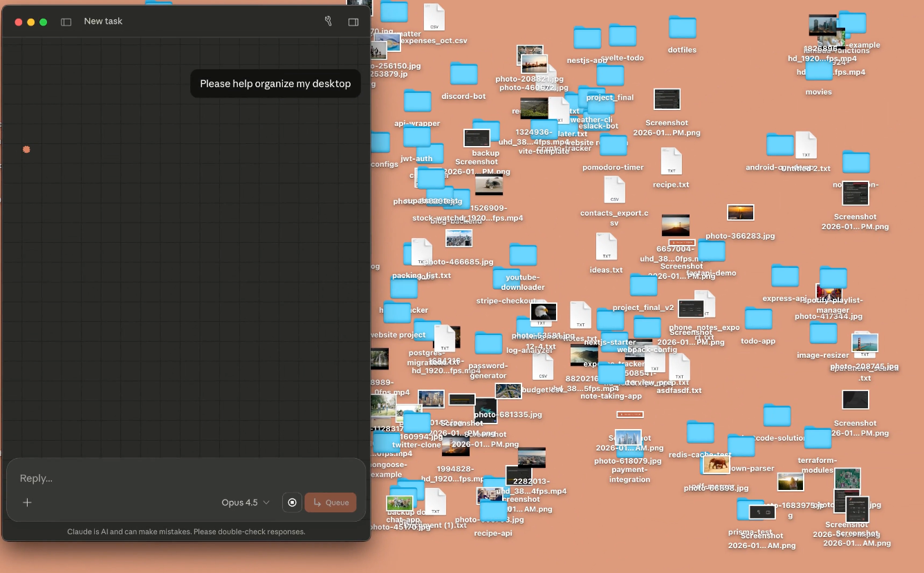
Task: Stop the running task with the stop icon
Action: [x=292, y=502]
